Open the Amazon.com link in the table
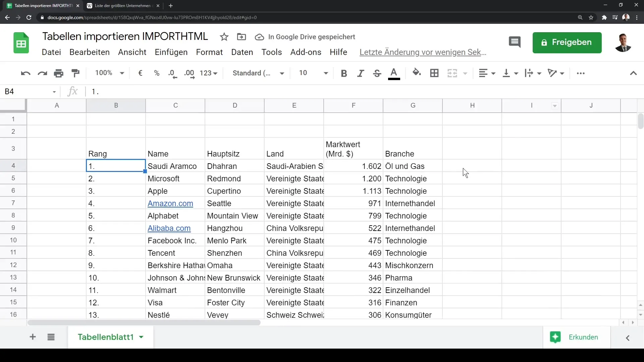 [170, 203]
